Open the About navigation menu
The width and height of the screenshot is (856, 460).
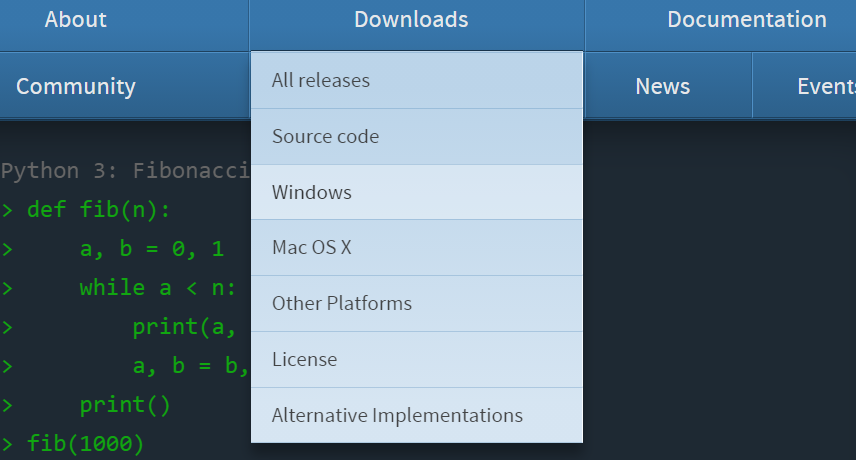point(75,20)
